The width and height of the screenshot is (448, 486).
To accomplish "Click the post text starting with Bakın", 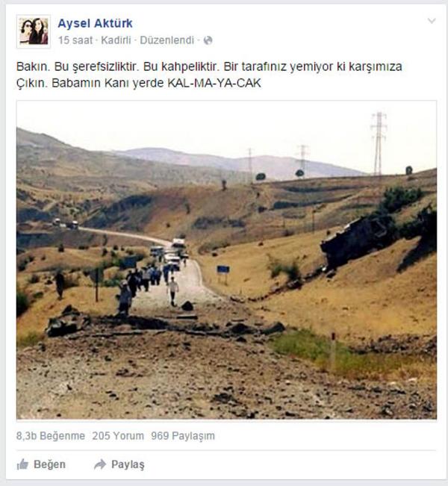I will (209, 75).
